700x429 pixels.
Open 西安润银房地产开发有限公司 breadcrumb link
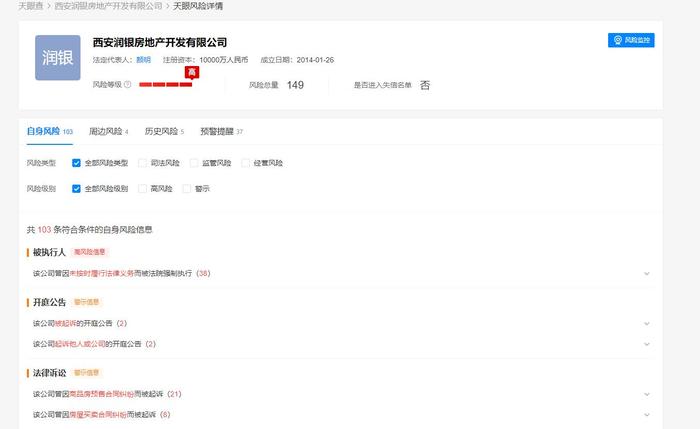click(108, 6)
